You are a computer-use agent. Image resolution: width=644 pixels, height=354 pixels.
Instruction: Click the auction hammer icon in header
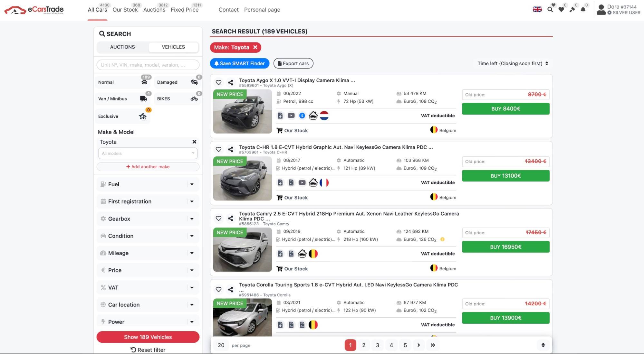[x=572, y=10]
